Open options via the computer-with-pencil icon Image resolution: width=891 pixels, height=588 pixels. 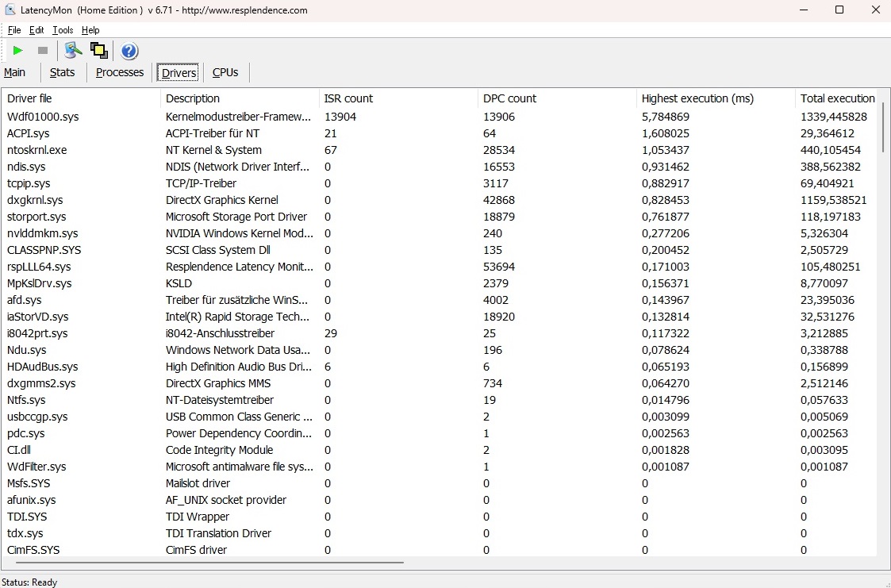[x=73, y=51]
